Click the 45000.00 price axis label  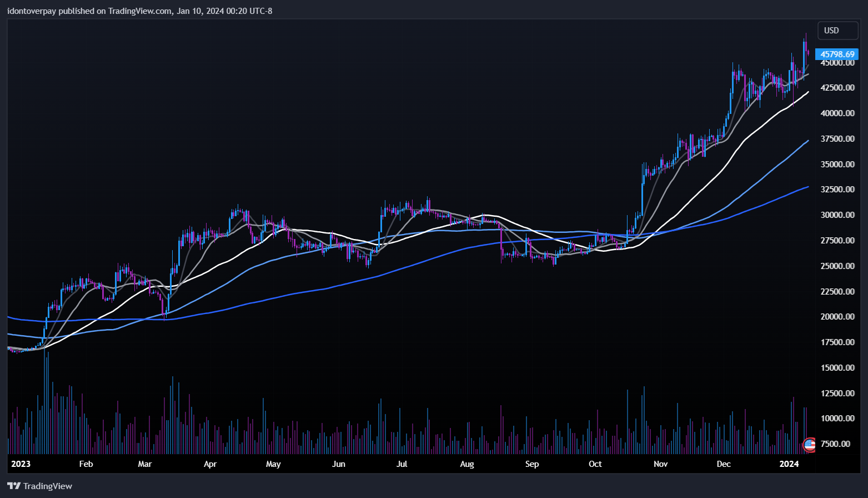click(x=837, y=63)
